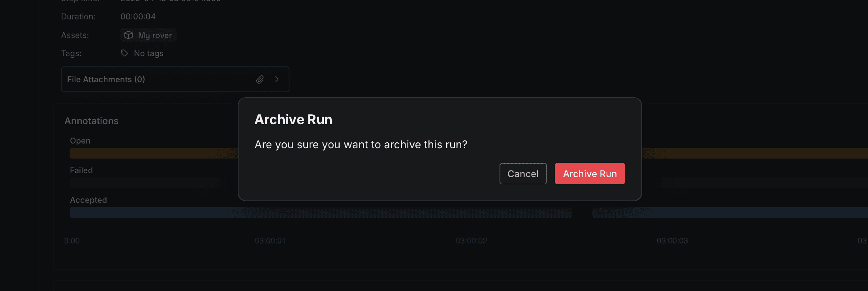Confirm with the red Archive Run button
Viewport: 868px width, 291px height.
click(590, 174)
